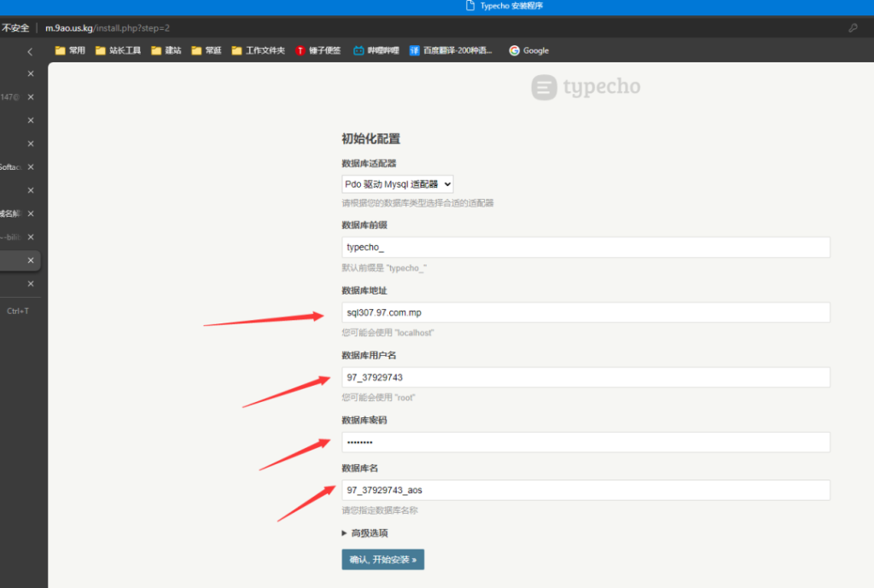Viewport: 874px width, 588px height.
Task: Open the Google bookmark
Action: pyautogui.click(x=528, y=50)
